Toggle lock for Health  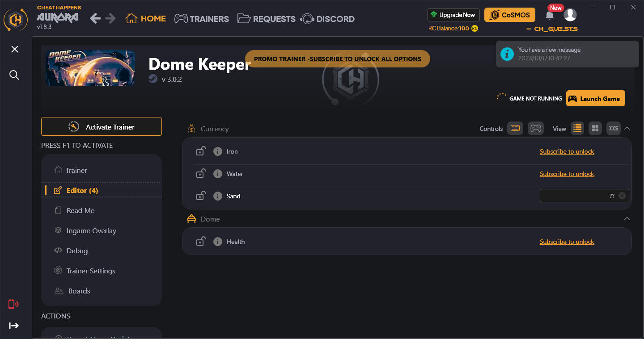point(201,241)
